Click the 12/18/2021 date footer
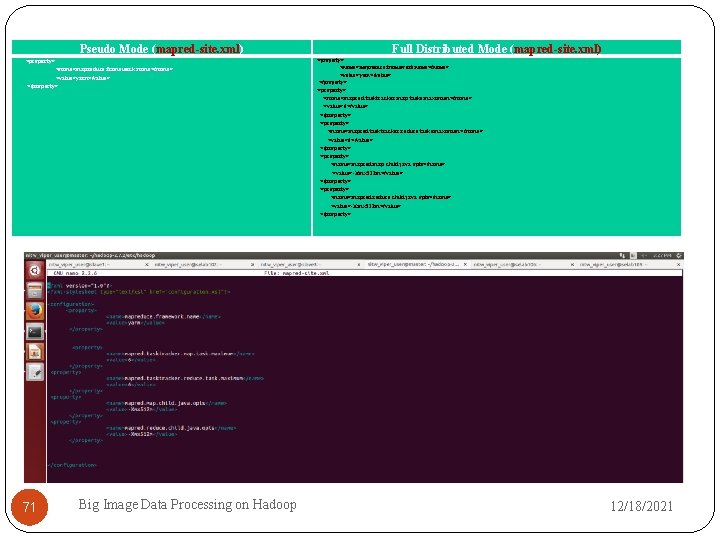The image size is (720, 540). tap(641, 506)
